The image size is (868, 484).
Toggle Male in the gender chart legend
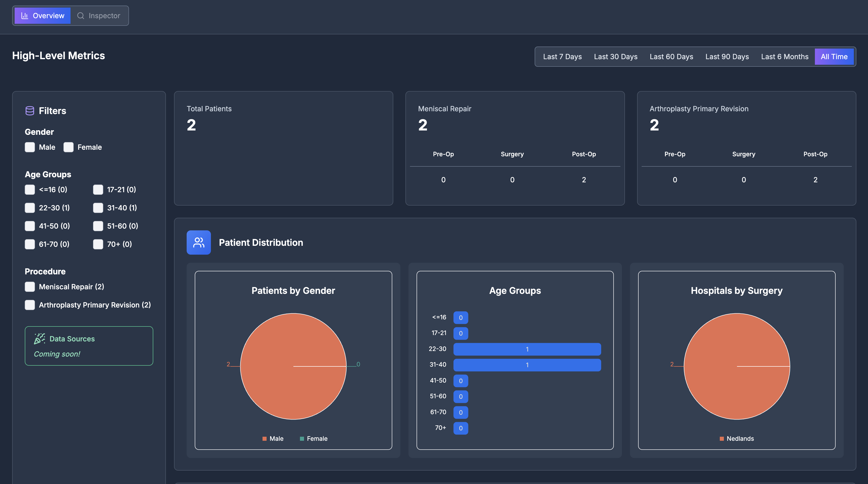[x=273, y=438]
